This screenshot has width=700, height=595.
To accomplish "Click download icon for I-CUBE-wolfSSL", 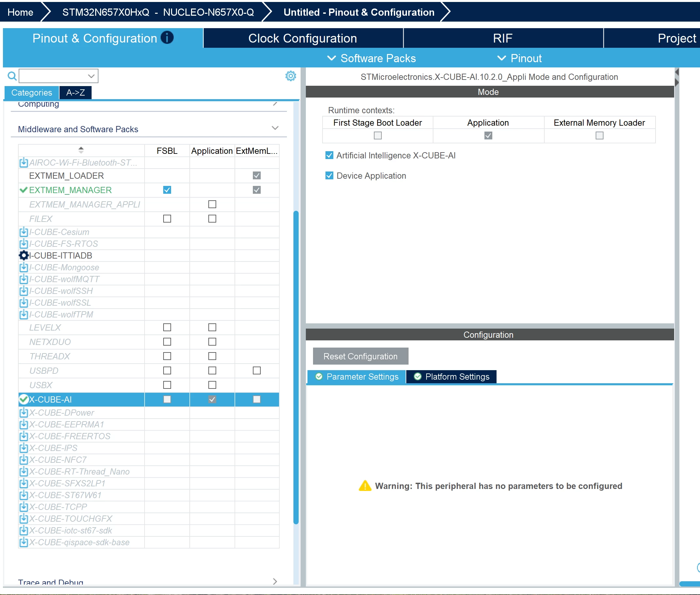I will click(24, 302).
